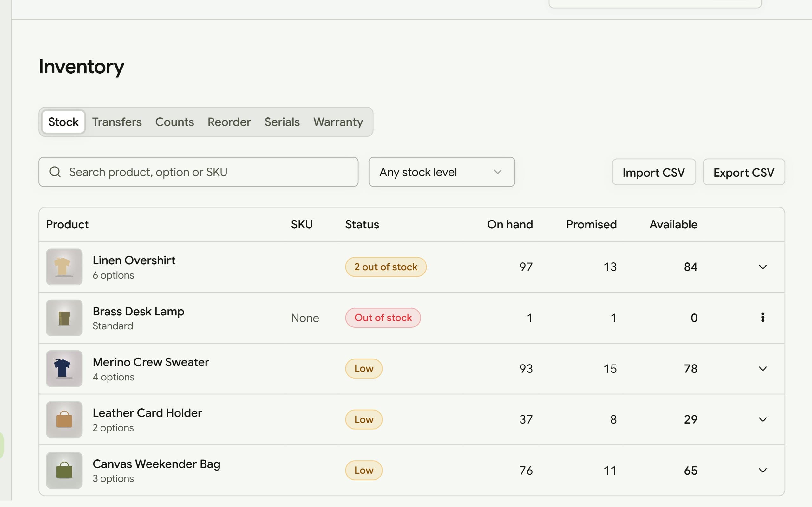This screenshot has width=812, height=507.
Task: Click the SKU column header
Action: 302,224
